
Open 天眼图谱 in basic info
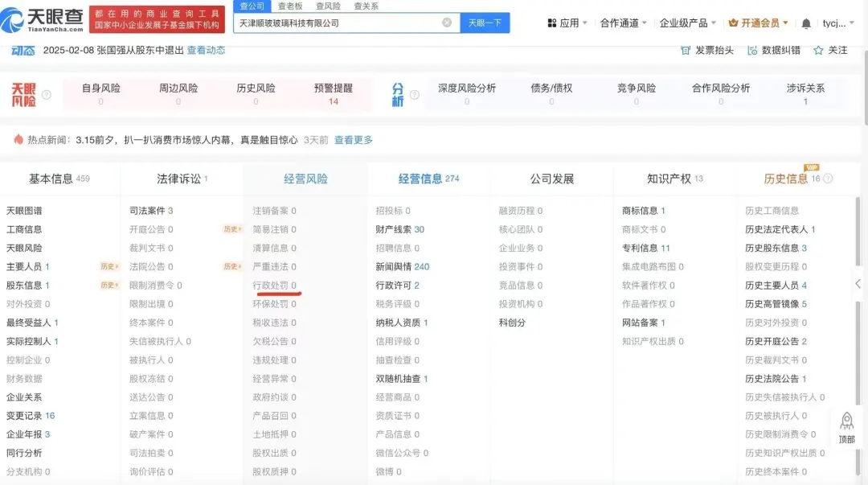24,211
